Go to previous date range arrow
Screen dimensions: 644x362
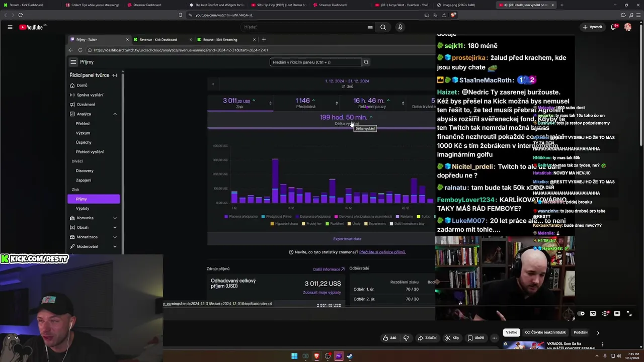[213, 84]
